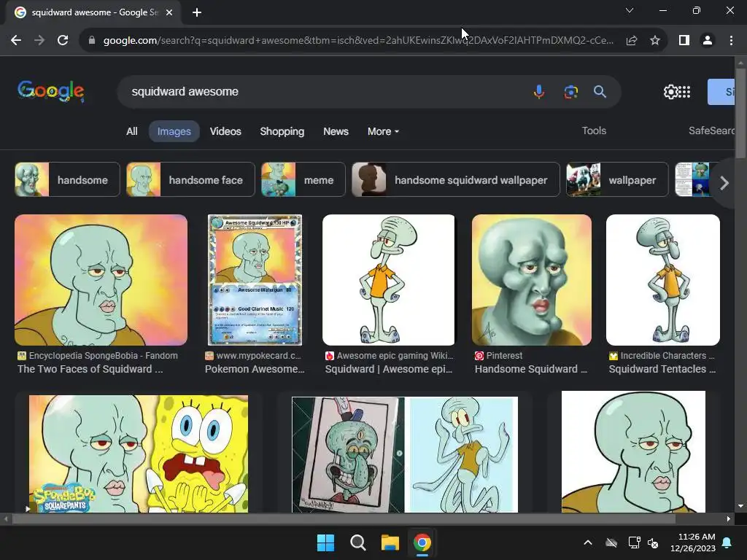Click Squidward Tentacles ... title link
The image size is (747, 560).
click(x=662, y=369)
